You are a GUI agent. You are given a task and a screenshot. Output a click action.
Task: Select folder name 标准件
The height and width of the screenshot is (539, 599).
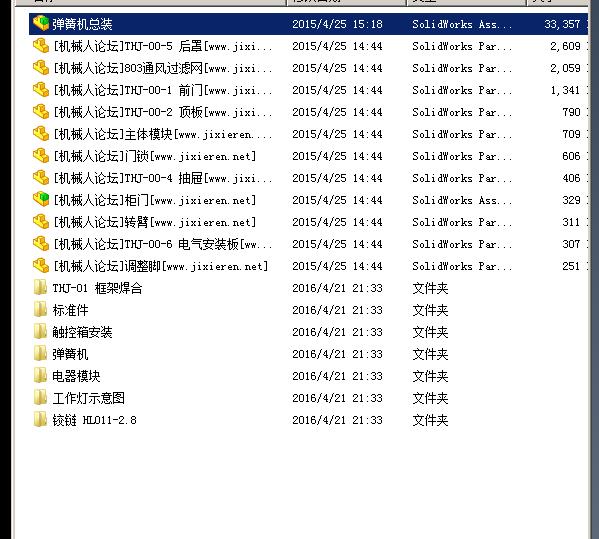pos(70,310)
